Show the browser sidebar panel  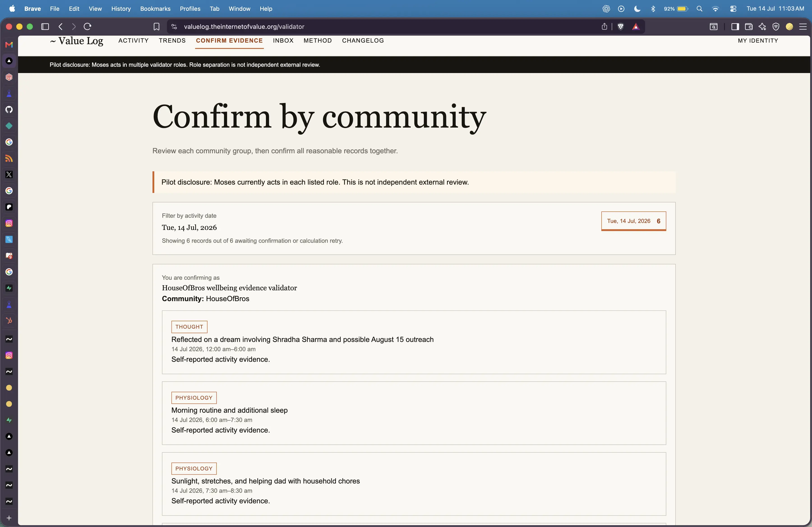[x=735, y=27]
